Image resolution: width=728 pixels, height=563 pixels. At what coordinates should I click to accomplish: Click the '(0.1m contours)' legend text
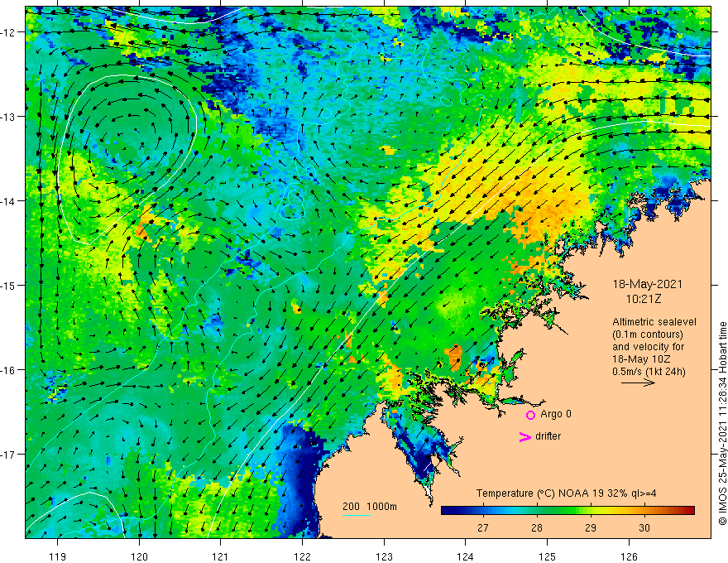[648, 334]
